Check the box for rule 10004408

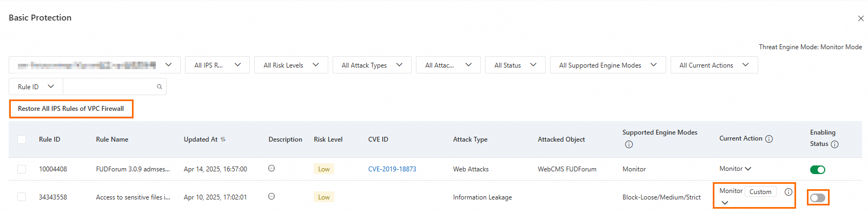pos(22,169)
